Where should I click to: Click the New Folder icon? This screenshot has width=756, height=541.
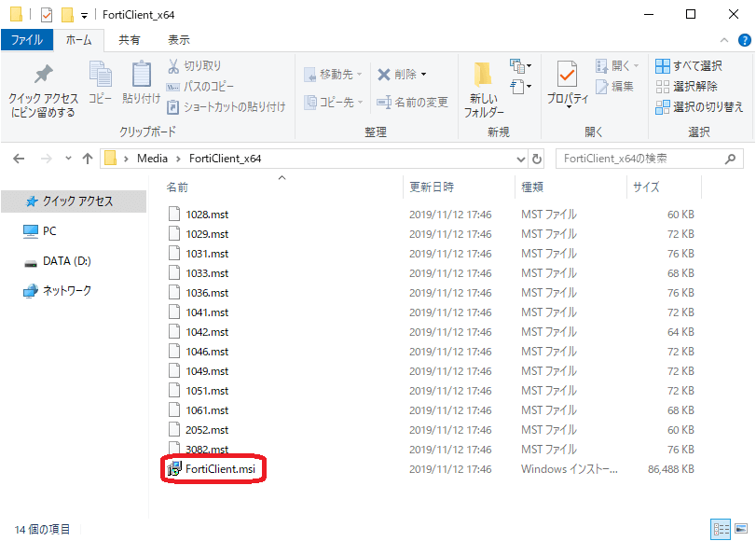pos(483,76)
